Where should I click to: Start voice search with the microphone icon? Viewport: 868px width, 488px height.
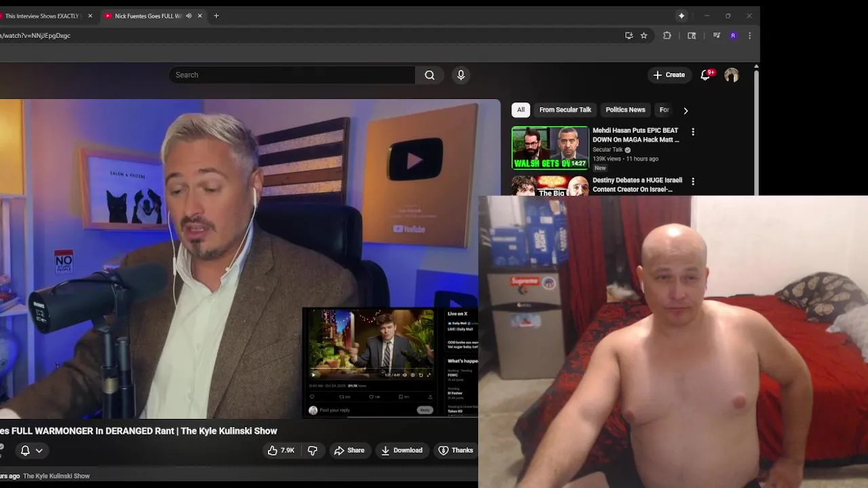pos(461,75)
